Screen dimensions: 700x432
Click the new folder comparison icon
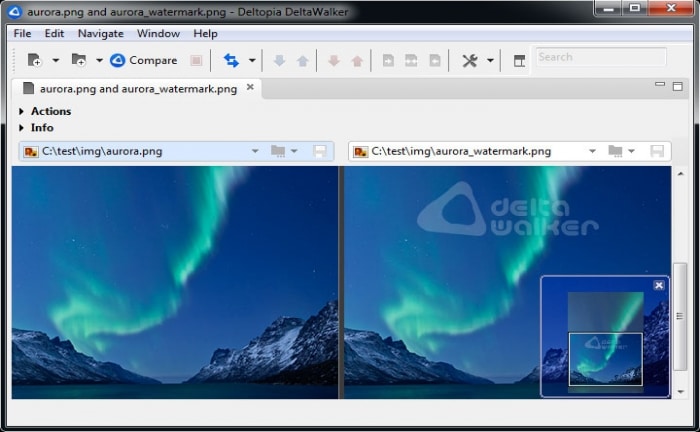tap(78, 60)
